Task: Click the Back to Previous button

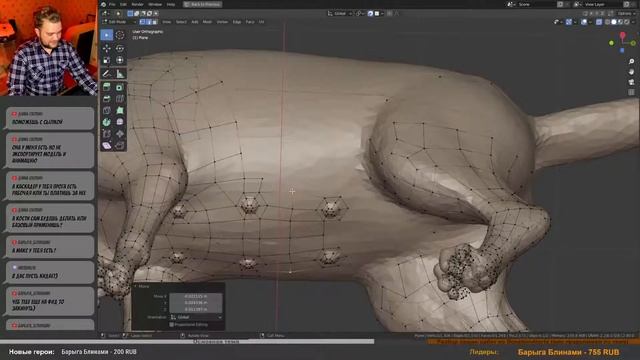Action: 202,4
